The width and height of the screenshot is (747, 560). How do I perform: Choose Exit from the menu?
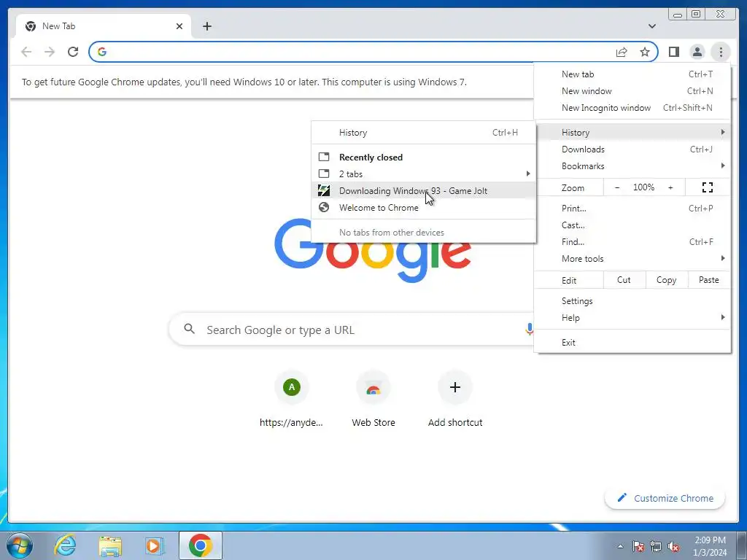click(x=632, y=343)
